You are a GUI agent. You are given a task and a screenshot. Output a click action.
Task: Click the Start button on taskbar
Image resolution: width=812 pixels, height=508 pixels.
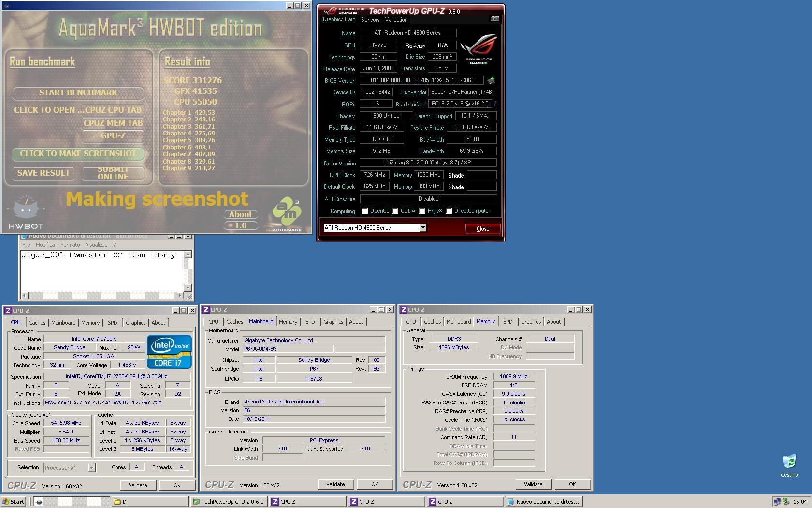click(x=14, y=502)
